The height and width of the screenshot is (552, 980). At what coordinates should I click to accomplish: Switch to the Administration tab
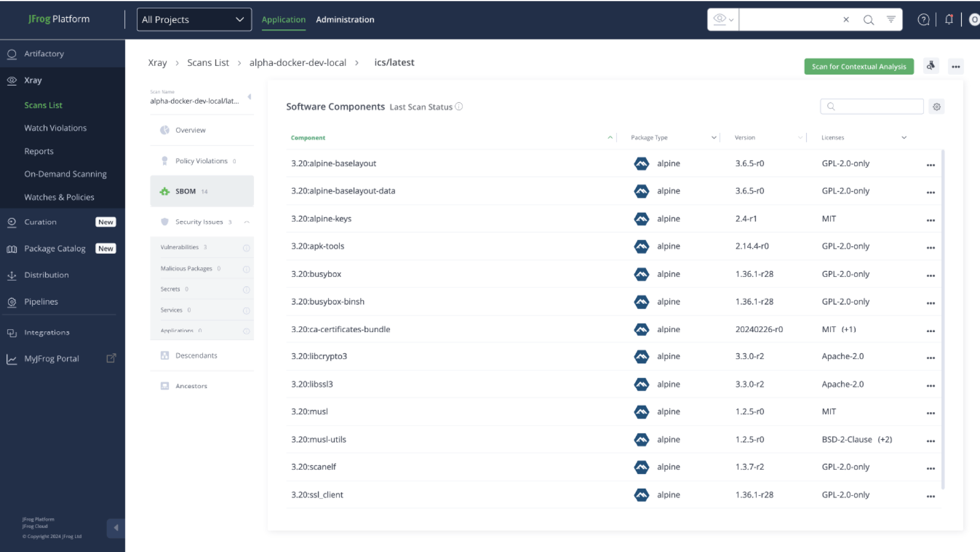345,19
